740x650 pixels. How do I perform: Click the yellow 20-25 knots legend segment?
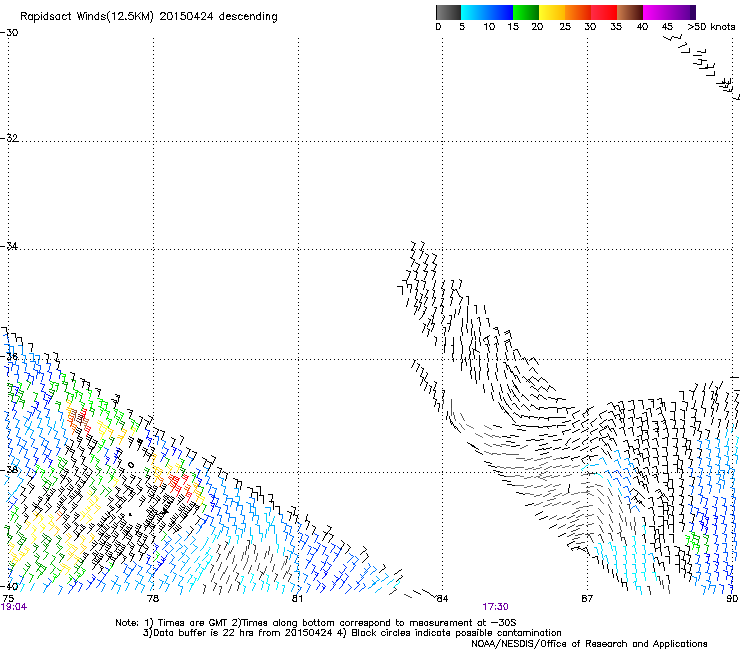tap(552, 12)
